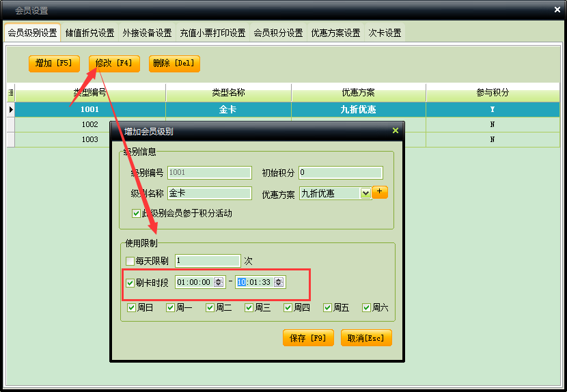Uncheck the 周三 checkbox

click(x=249, y=308)
